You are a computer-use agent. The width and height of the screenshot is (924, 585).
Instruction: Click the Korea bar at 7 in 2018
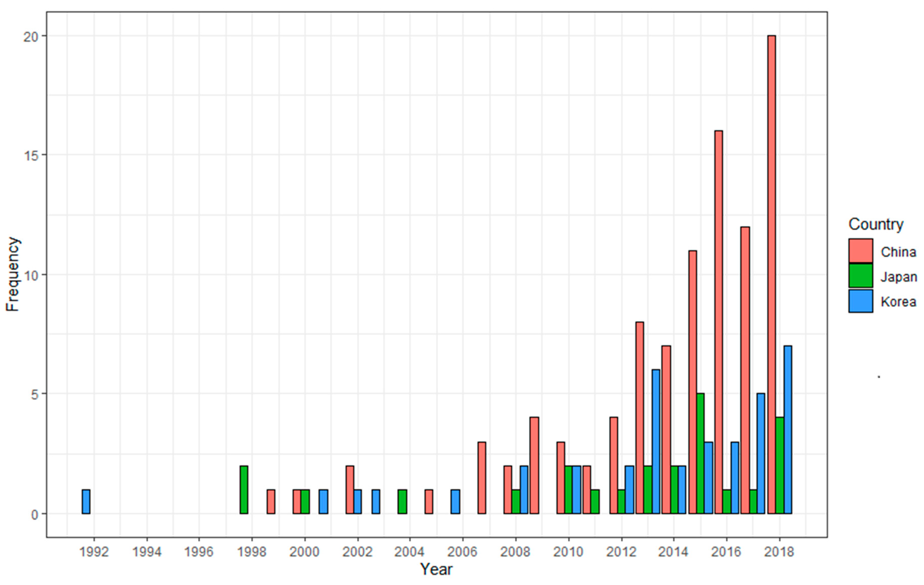pos(788,430)
